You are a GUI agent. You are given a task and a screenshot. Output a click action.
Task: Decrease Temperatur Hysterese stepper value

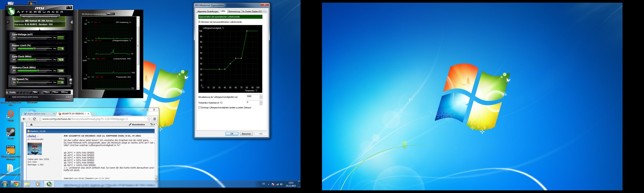click(x=261, y=104)
